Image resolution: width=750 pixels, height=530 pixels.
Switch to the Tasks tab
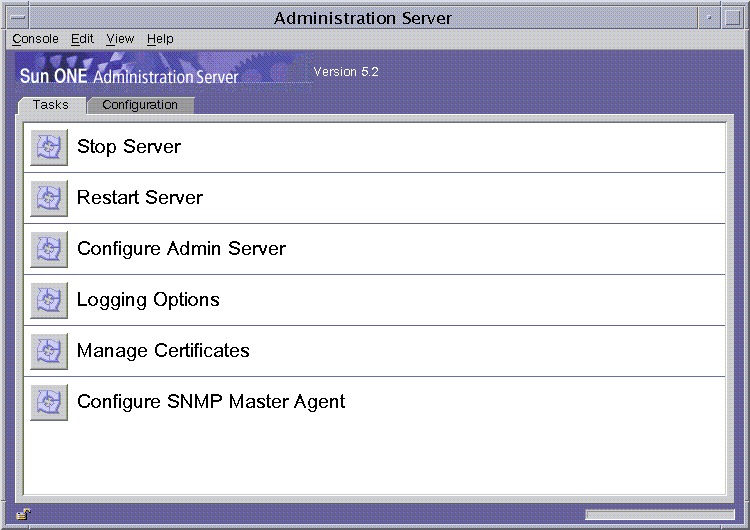tap(51, 105)
